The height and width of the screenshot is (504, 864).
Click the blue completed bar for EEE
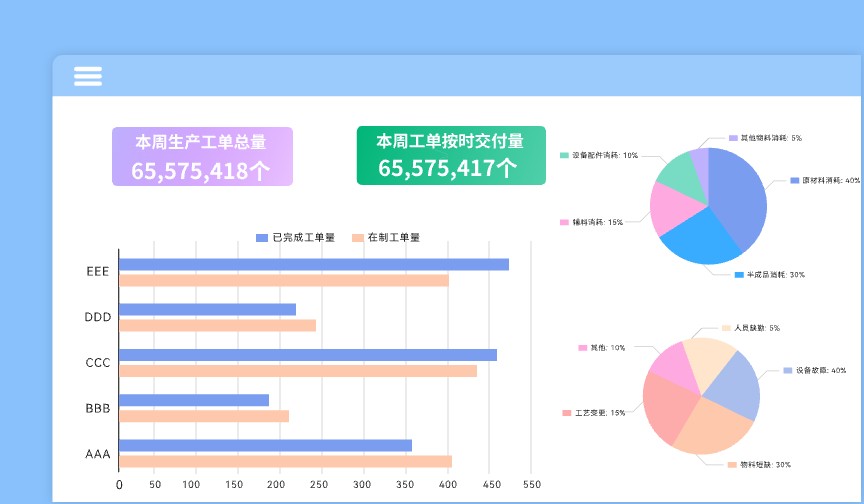click(314, 265)
